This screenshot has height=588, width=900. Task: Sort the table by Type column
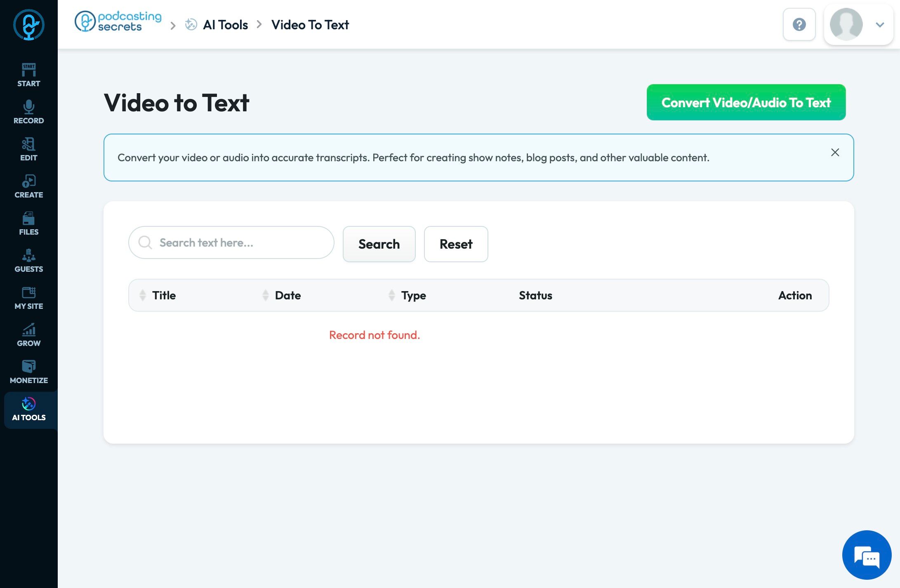coord(392,295)
